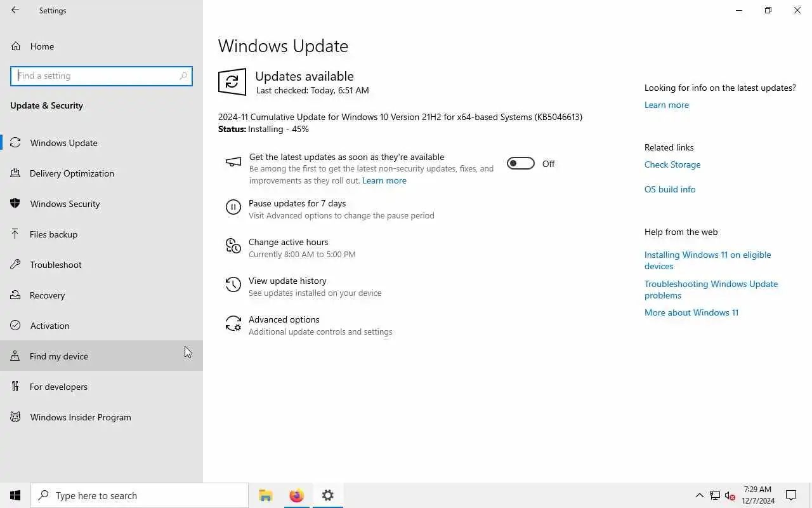Open the For developers icon
Viewport: 812px width, 508px height.
16,387
